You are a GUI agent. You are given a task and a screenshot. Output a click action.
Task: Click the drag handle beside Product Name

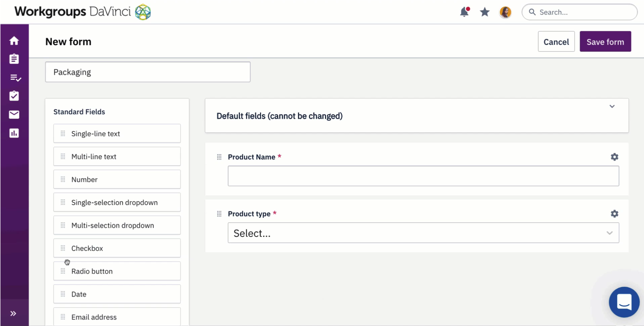pyautogui.click(x=219, y=157)
